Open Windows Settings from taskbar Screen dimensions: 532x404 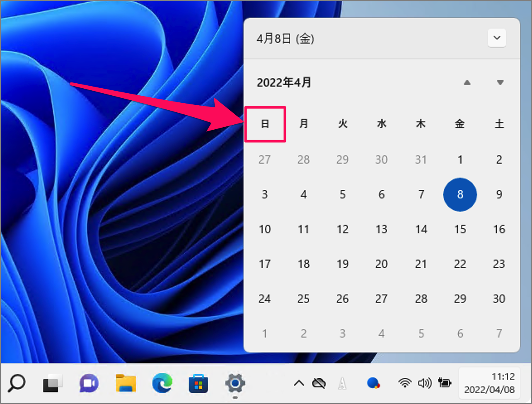click(235, 383)
